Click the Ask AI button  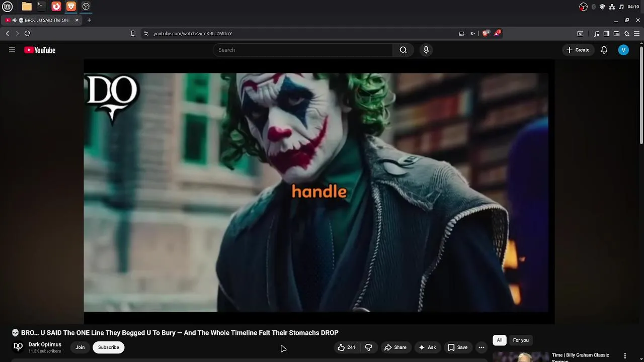click(x=427, y=347)
